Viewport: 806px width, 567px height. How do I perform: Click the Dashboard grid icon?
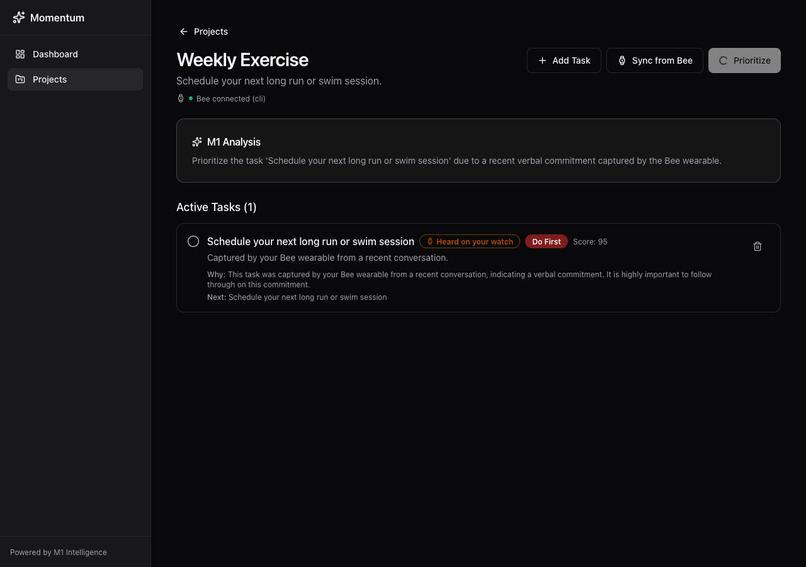point(20,54)
